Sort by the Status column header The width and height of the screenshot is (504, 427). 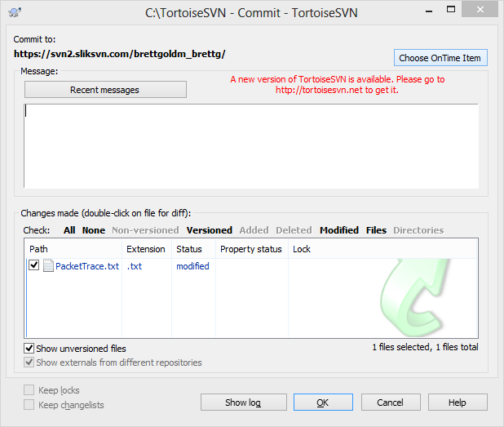(x=193, y=249)
